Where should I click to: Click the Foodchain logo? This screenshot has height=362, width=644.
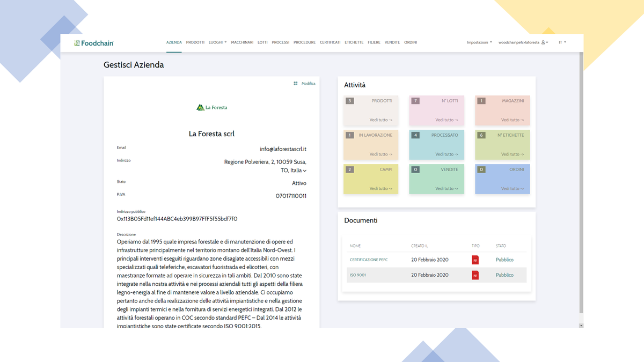(94, 43)
